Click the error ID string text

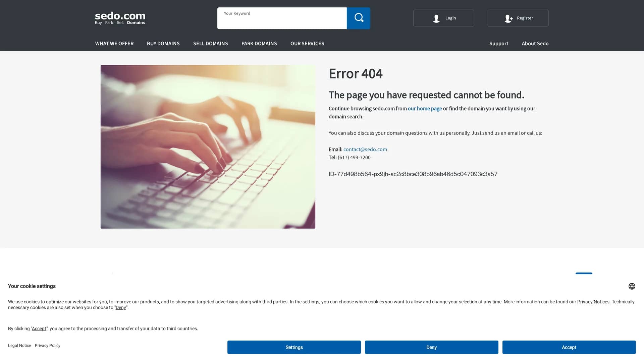click(x=413, y=174)
